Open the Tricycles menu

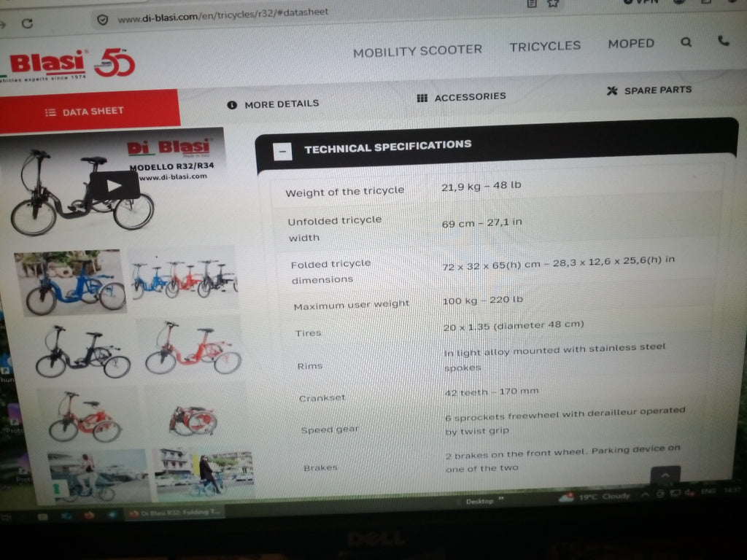[545, 46]
